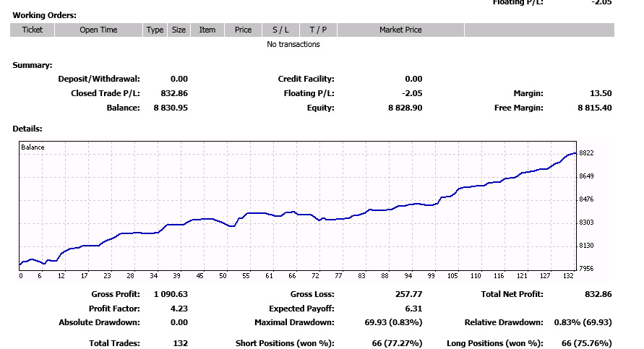Select the 'Working Orders:' heading
The image size is (644, 349).
coord(44,16)
